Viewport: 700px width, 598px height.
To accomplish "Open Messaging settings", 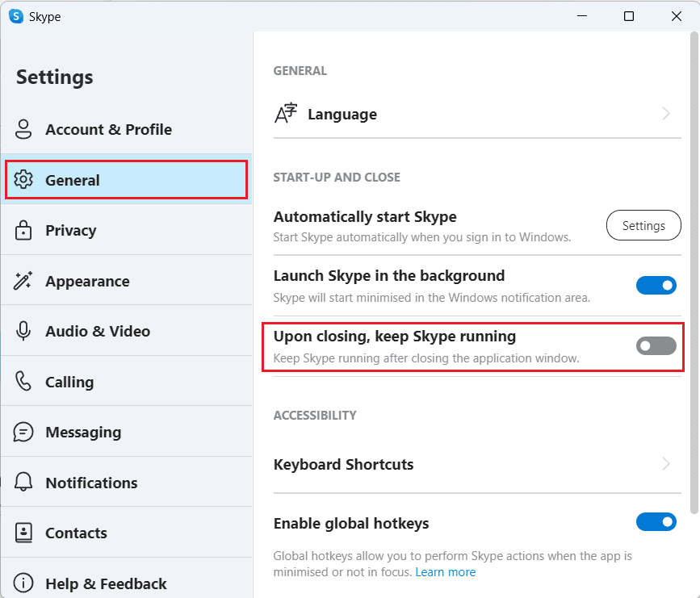I will coord(127,432).
